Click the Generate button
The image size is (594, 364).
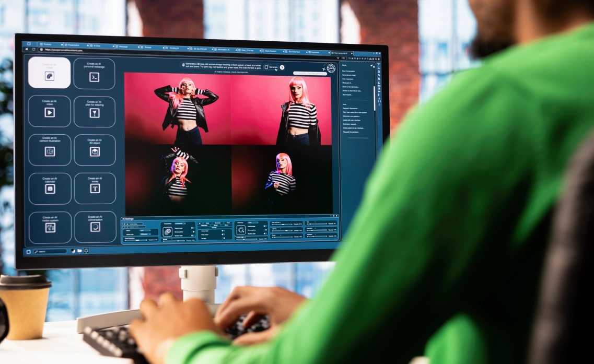(271, 67)
